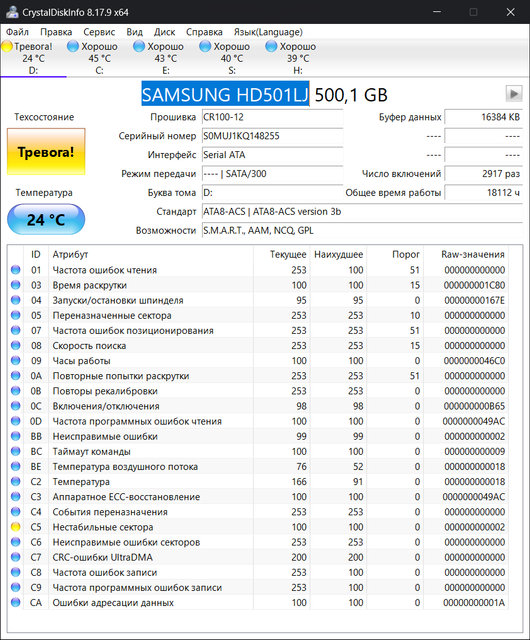
Task: Click the serial number field S0MUJ1KQ148255
Action: click(272, 136)
